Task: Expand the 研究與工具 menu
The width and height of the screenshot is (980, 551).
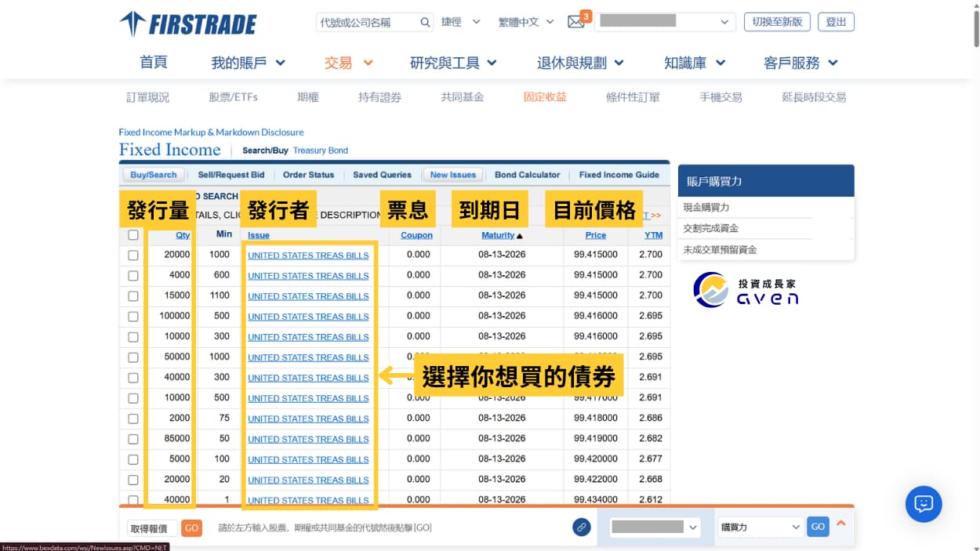Action: (453, 63)
